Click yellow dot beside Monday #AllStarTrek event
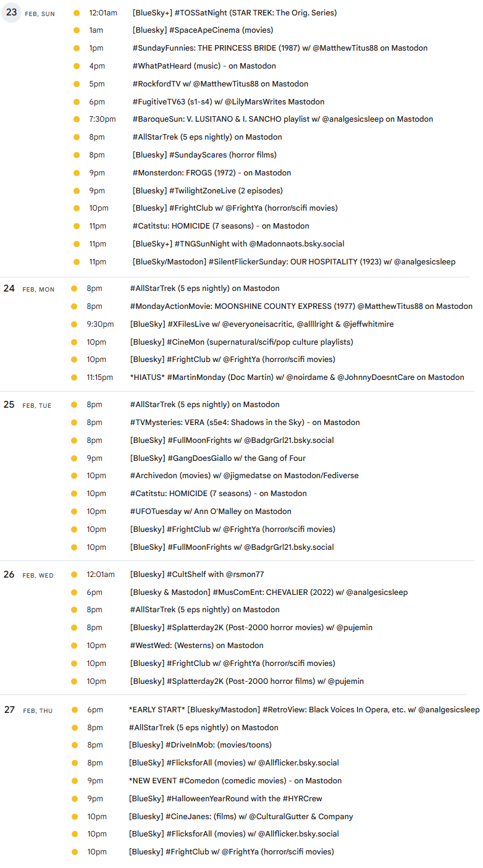The image size is (483, 868). (x=73, y=289)
